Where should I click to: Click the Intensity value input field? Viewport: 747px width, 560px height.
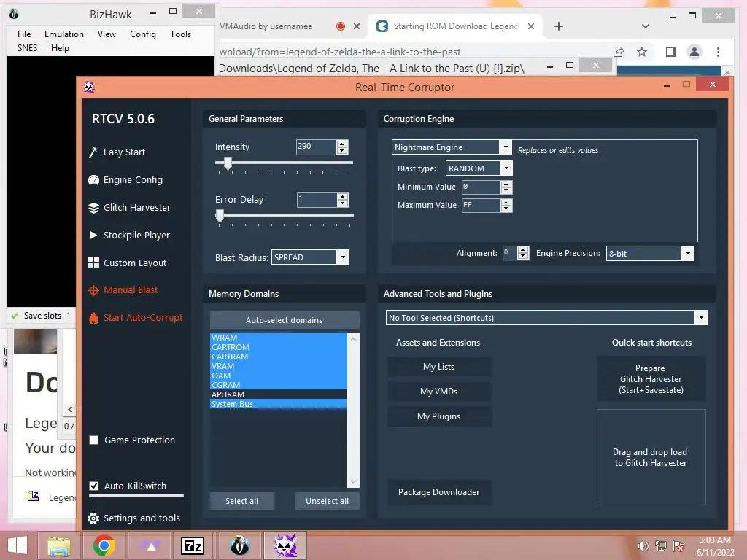[x=316, y=147]
